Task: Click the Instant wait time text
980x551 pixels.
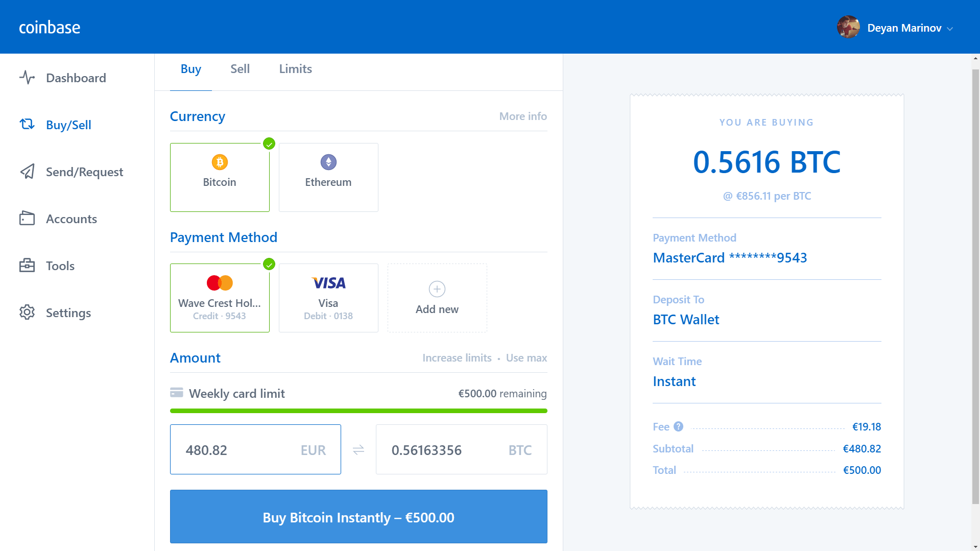Action: click(x=674, y=381)
